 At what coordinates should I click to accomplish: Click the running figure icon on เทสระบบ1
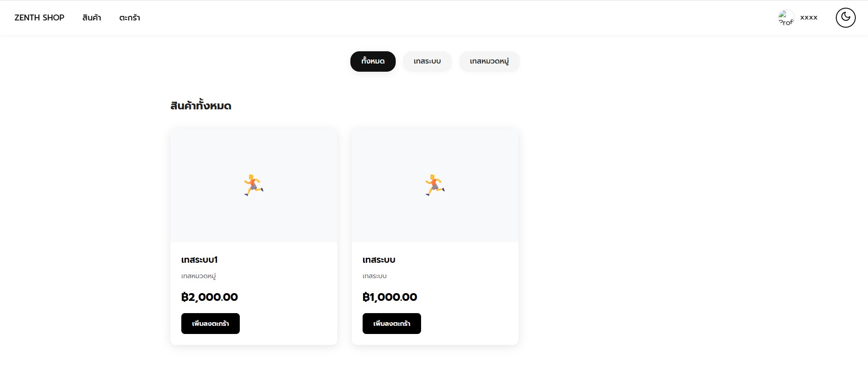point(254,185)
